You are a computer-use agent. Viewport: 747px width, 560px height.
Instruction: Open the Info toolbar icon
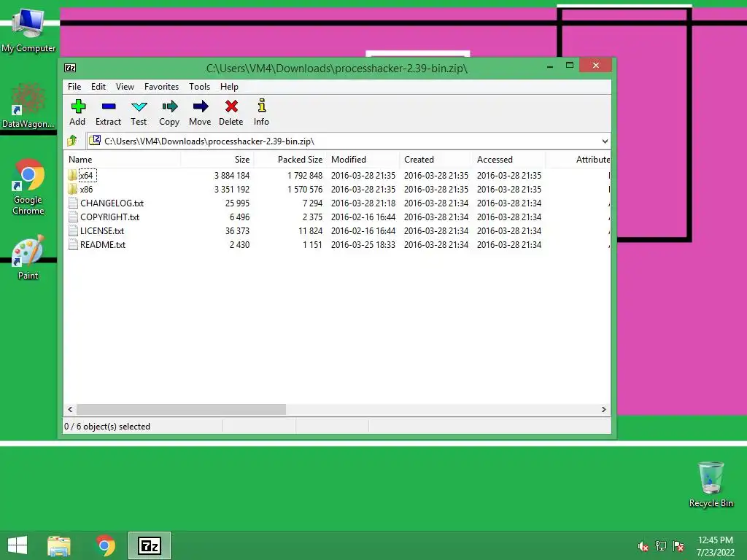262,105
